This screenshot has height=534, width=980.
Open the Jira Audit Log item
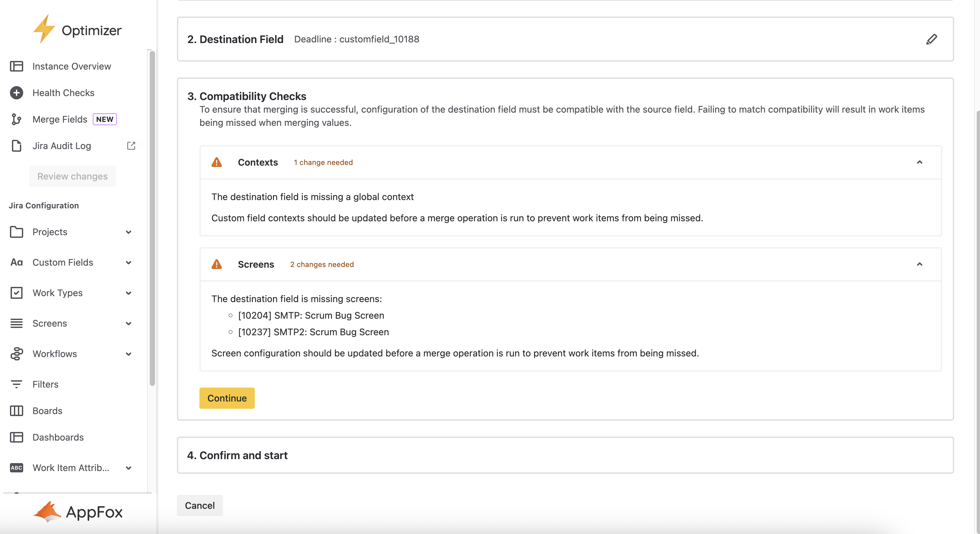[x=62, y=146]
